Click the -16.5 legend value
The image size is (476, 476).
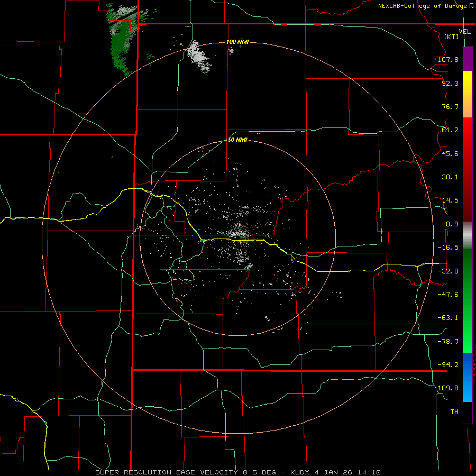click(x=448, y=248)
